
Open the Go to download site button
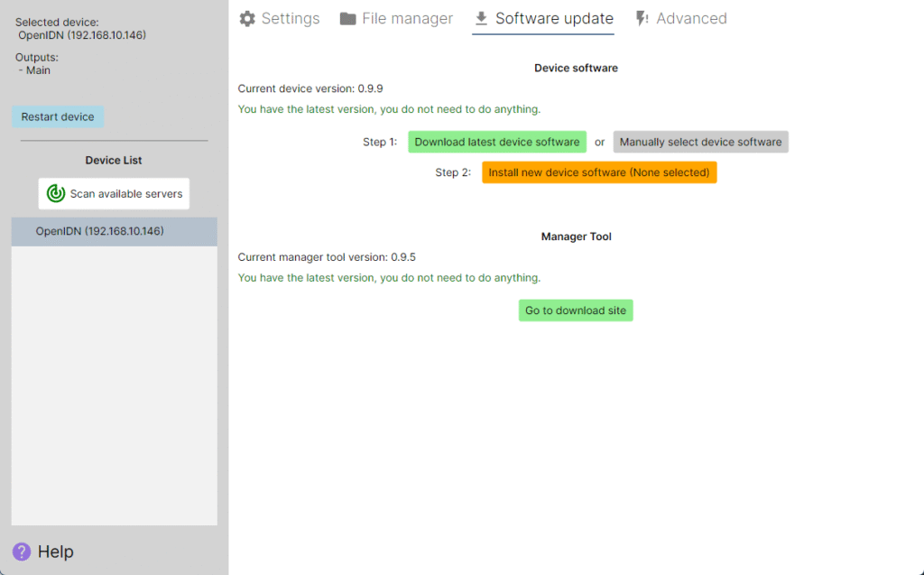576,311
